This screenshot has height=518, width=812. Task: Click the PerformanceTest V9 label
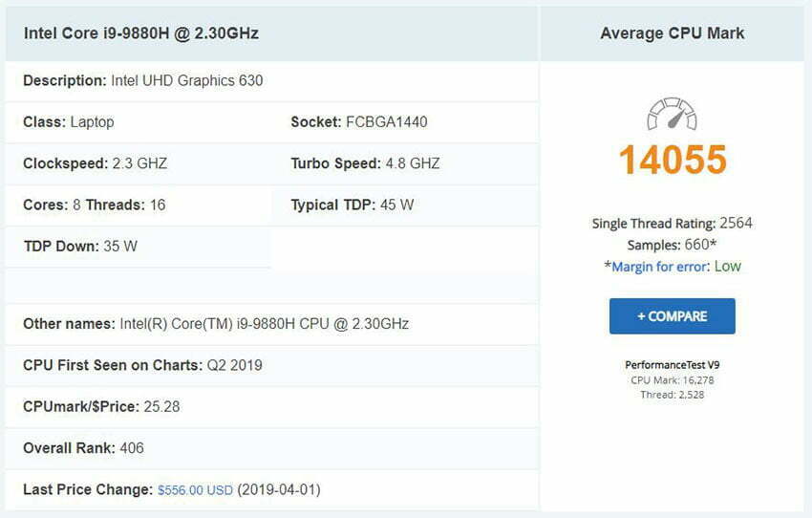tap(673, 365)
